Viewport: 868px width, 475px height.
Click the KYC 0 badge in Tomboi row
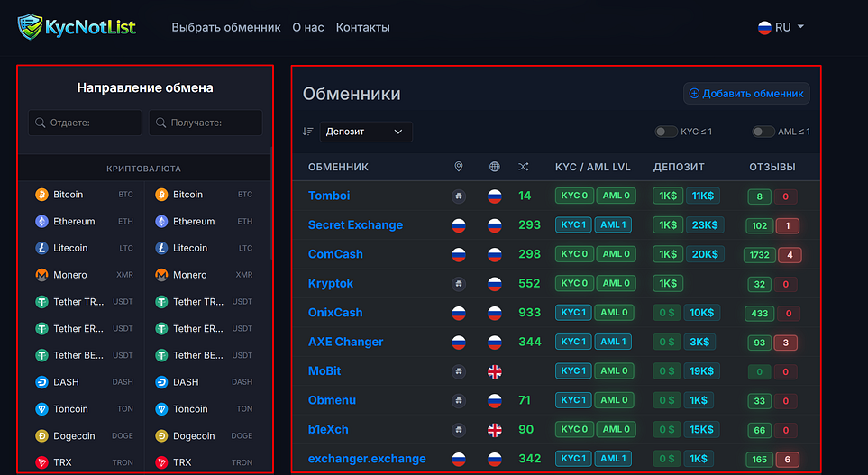[x=574, y=196]
